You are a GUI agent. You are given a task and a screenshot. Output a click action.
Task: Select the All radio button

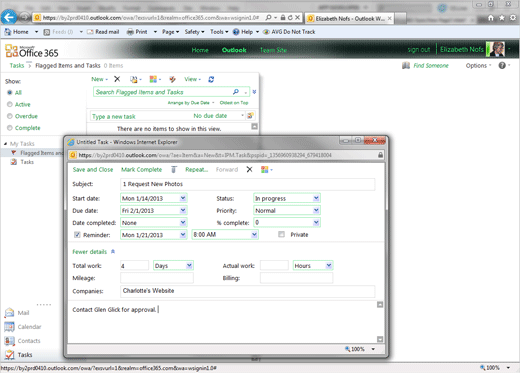pyautogui.click(x=10, y=92)
